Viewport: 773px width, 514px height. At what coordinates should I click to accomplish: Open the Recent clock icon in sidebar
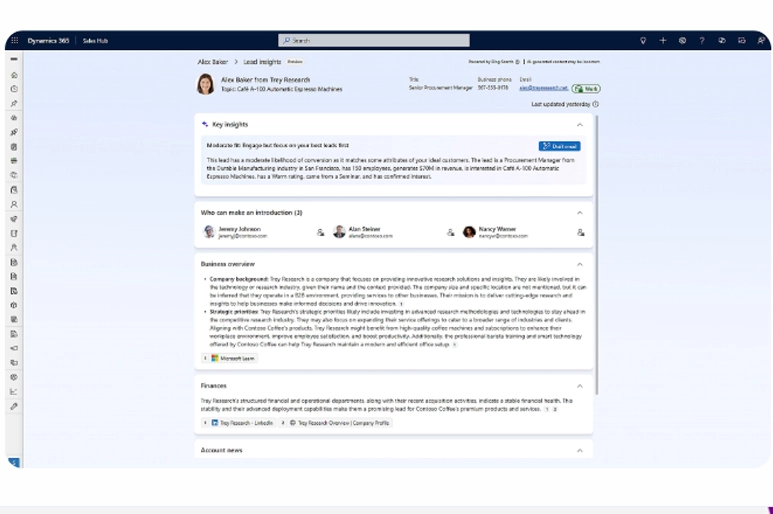pyautogui.click(x=14, y=89)
